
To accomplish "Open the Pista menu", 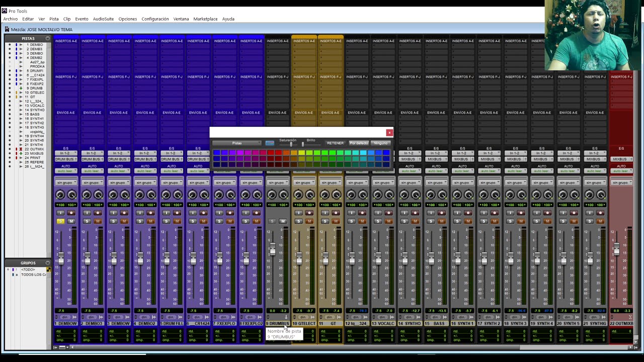I will [x=54, y=19].
